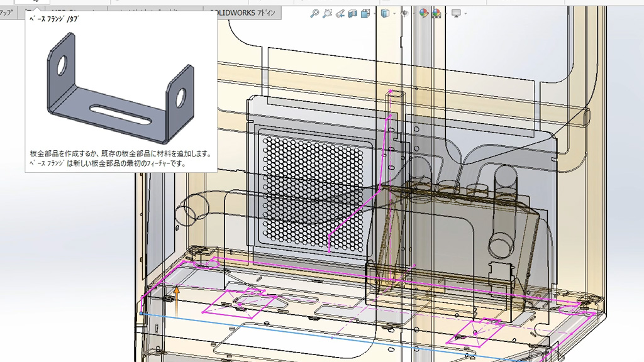Select the Zoom to Area tool
This screenshot has height=362, width=644.
coord(327,13)
